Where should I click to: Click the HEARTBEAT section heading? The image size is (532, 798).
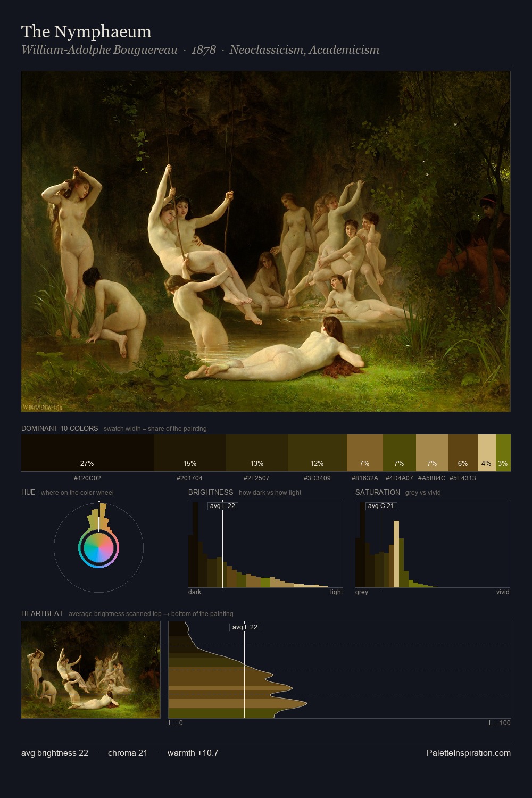coord(42,613)
